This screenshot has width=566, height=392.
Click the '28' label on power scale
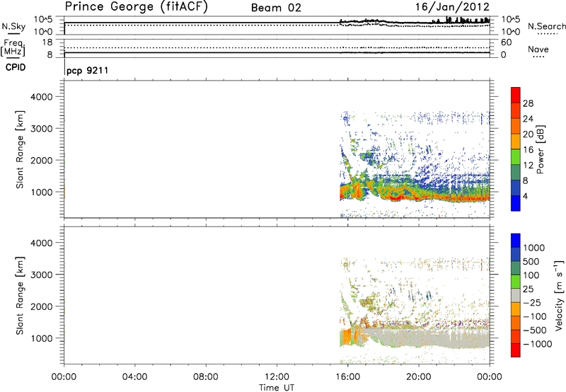(528, 103)
